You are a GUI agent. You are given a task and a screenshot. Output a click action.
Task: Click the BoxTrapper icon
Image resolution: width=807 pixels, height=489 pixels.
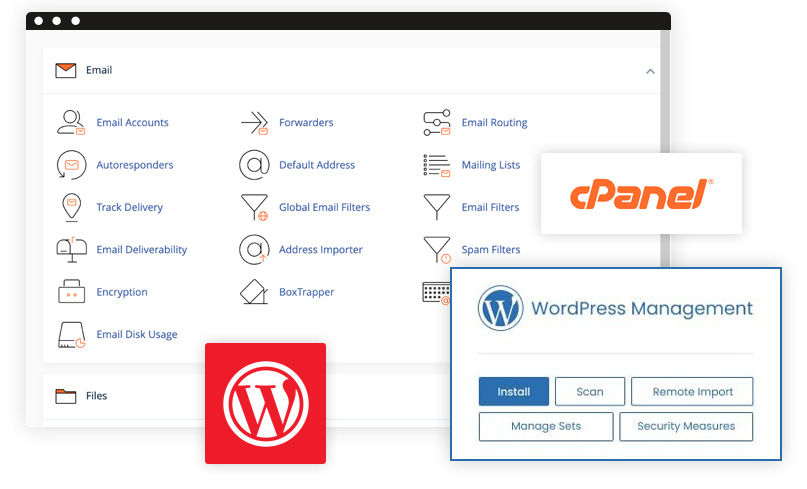[x=254, y=292]
